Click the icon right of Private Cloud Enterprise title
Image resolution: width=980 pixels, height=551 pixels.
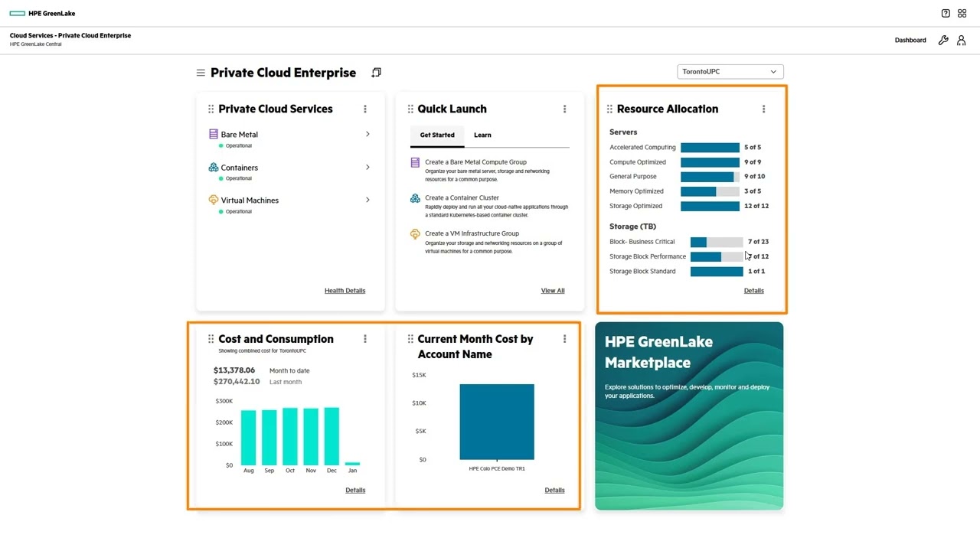[376, 73]
